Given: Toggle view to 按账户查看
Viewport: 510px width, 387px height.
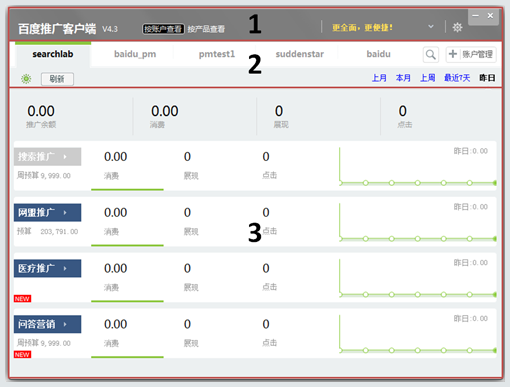Looking at the screenshot, I should point(163,29).
